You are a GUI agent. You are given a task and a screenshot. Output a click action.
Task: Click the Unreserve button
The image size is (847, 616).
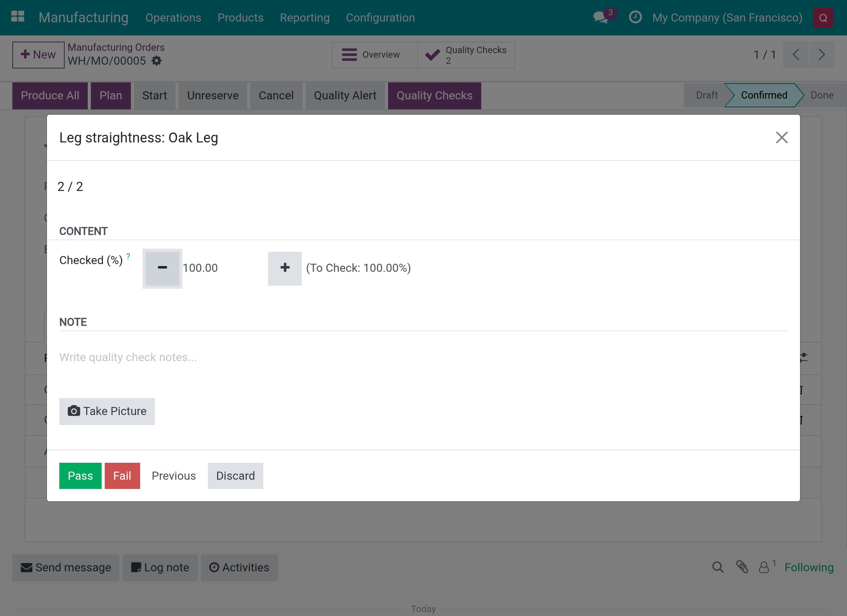pos(213,95)
